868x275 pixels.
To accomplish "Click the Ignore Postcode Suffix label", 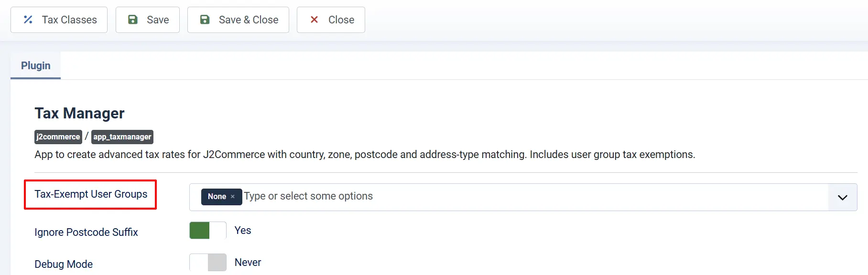I will tap(86, 233).
